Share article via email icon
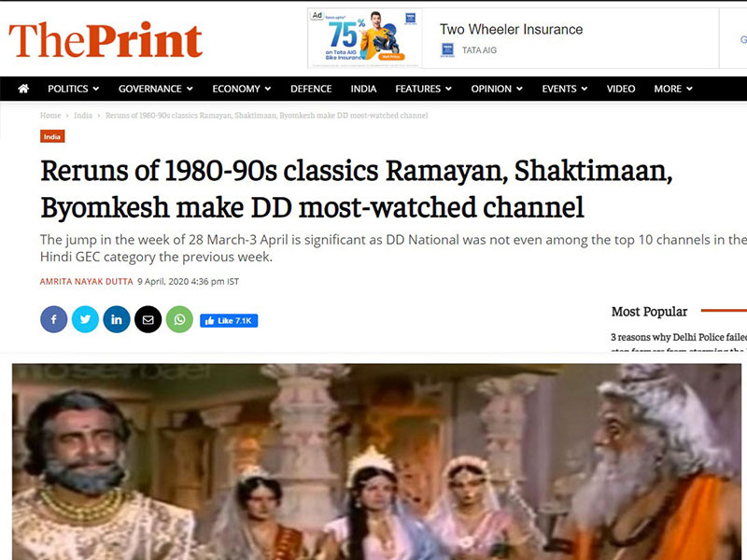 click(148, 319)
